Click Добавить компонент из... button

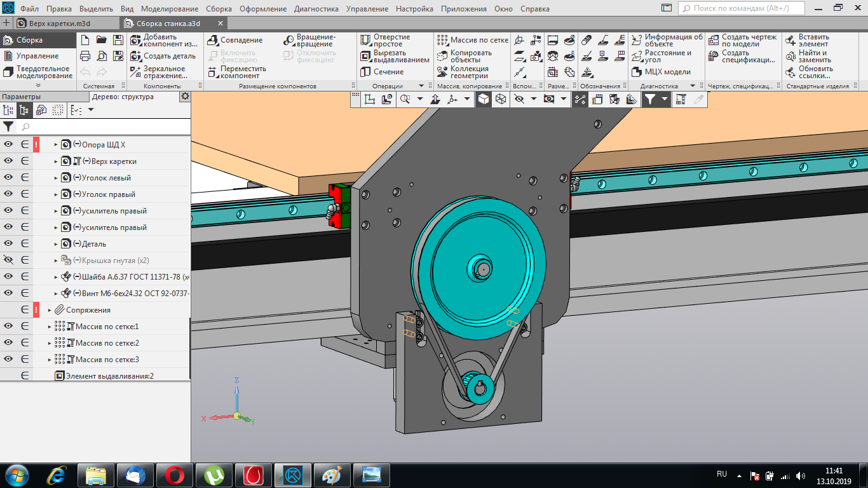coord(164,40)
